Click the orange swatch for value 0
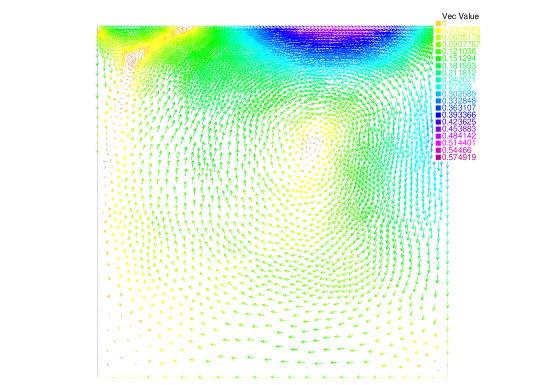Image resolution: width=545 pixels, height=385 pixels. coord(438,23)
